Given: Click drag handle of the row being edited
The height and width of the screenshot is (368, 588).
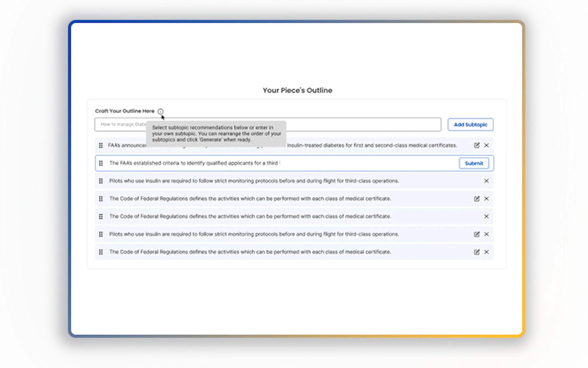Looking at the screenshot, I should (x=101, y=163).
